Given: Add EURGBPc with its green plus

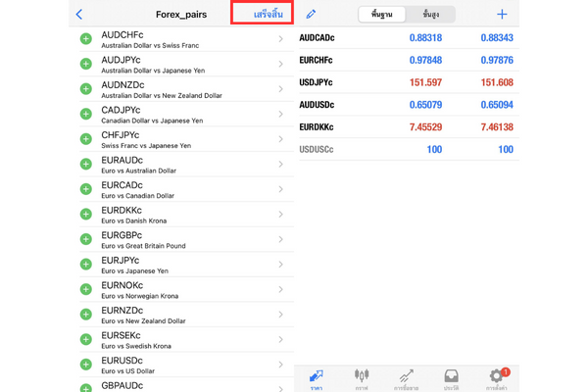Looking at the screenshot, I should [86, 239].
